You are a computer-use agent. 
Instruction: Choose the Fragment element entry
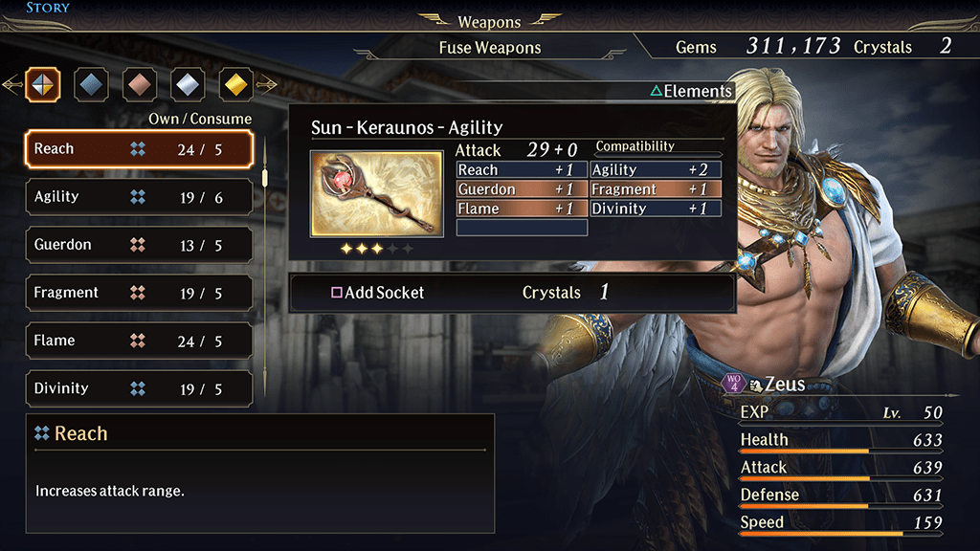(x=139, y=293)
